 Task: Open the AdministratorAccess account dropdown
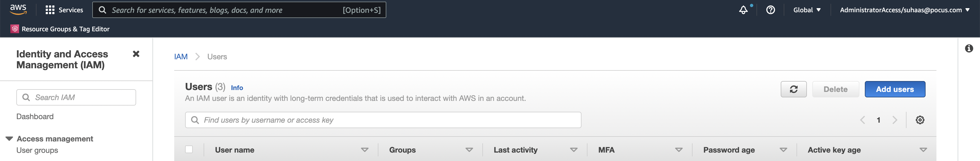904,10
